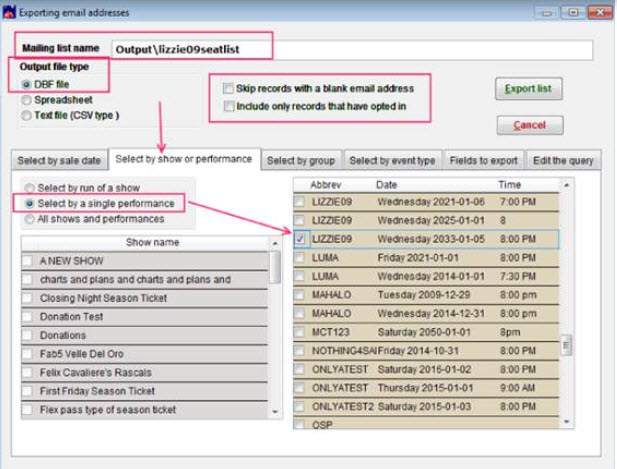This screenshot has height=469, width=617.
Task: Check the Fab5 Velle Del Oro checkbox
Action: coord(28,354)
